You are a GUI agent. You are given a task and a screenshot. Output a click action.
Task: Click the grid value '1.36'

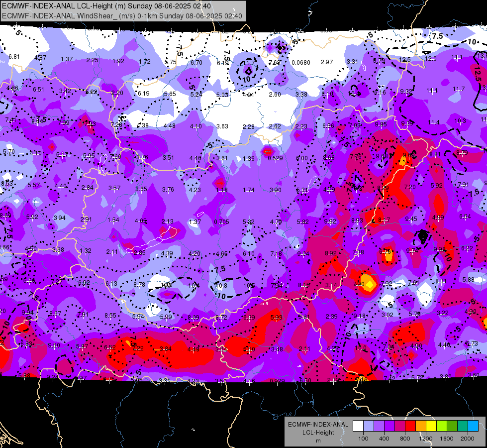tap(248, 159)
